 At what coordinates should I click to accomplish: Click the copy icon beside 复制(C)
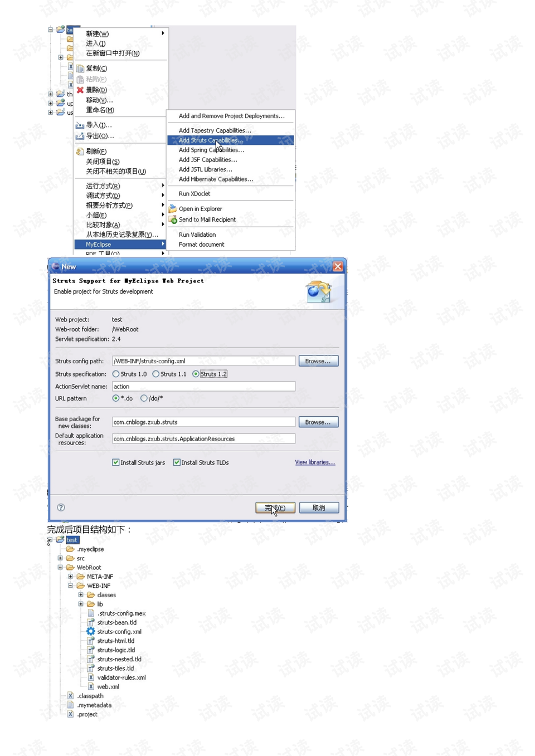pyautogui.click(x=80, y=69)
